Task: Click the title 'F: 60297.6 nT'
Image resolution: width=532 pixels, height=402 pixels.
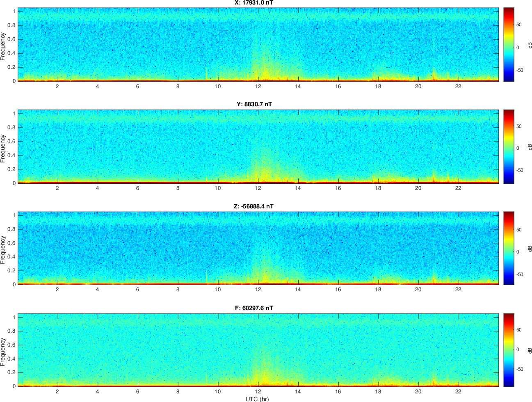Action: tap(254, 308)
